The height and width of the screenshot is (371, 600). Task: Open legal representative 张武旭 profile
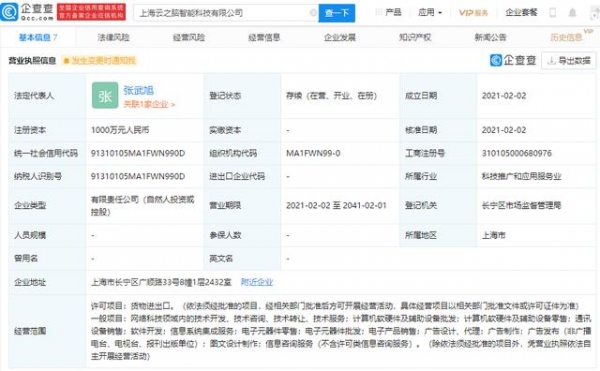click(x=138, y=91)
